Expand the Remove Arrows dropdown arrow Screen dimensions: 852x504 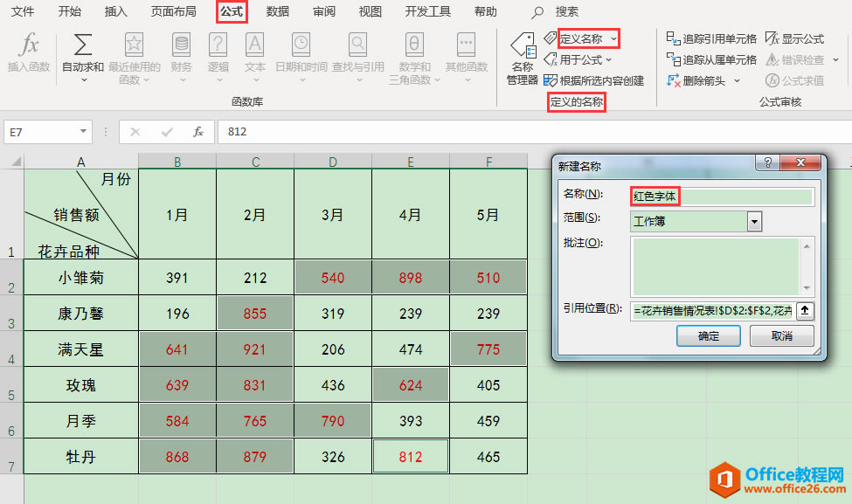pos(737,81)
